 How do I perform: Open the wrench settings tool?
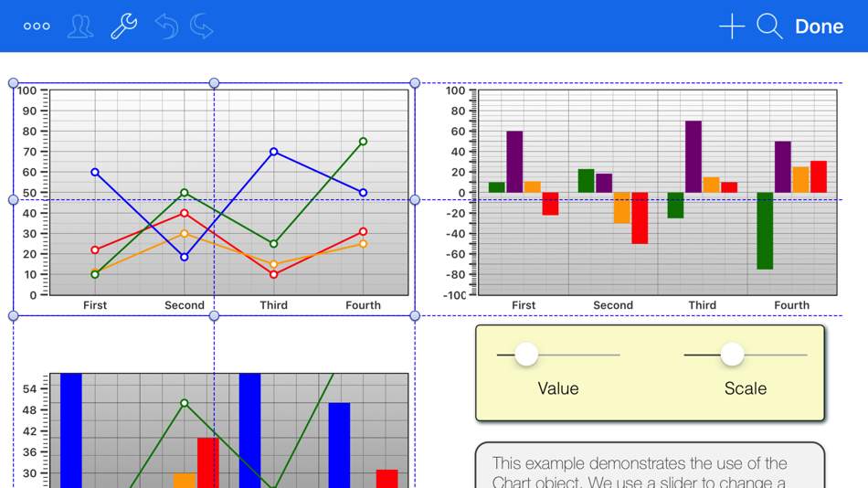(x=124, y=26)
